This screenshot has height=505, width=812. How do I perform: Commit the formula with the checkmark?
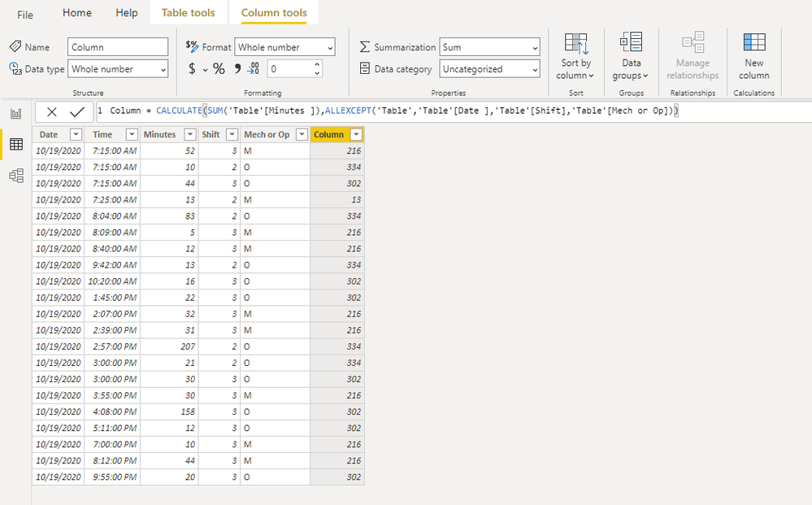(x=77, y=112)
